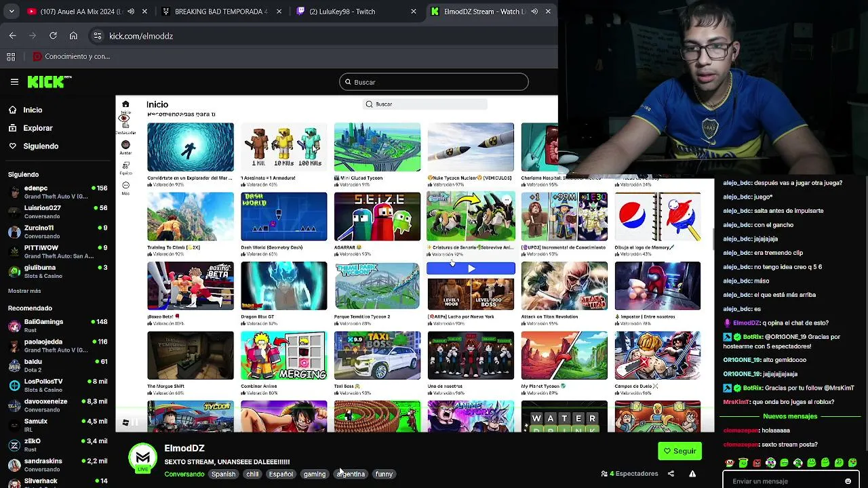Open baldu recommended channel
Viewport: 868px width, 488px height.
[58, 365]
